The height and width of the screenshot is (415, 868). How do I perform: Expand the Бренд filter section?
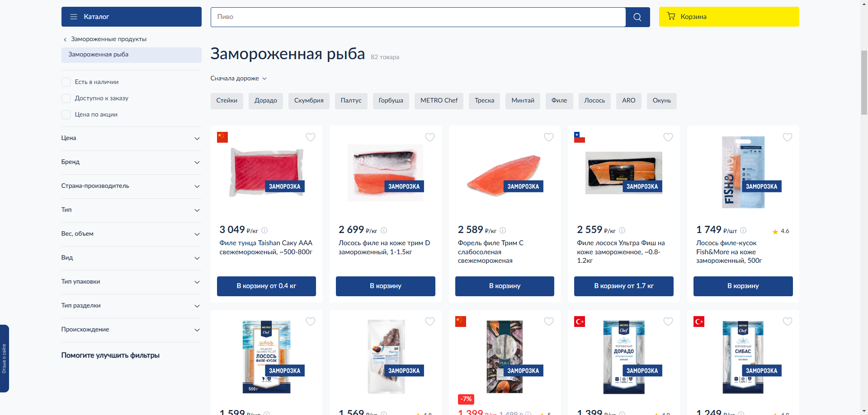point(131,162)
